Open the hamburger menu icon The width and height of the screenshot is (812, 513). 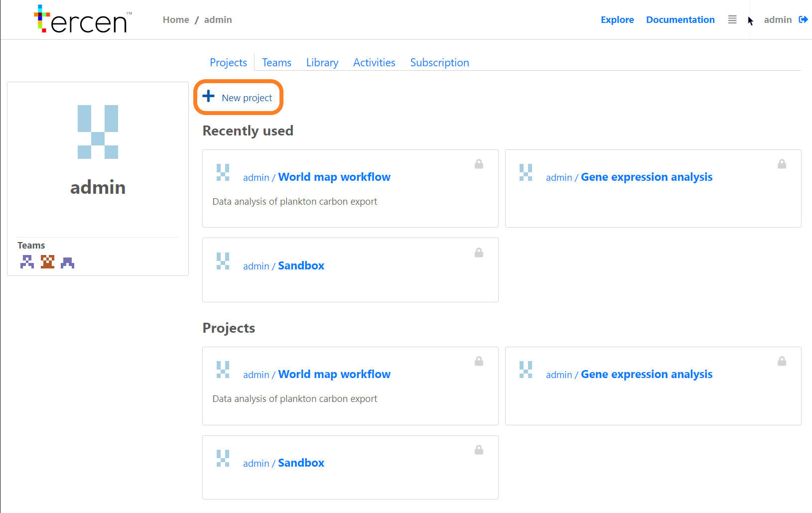tap(732, 19)
